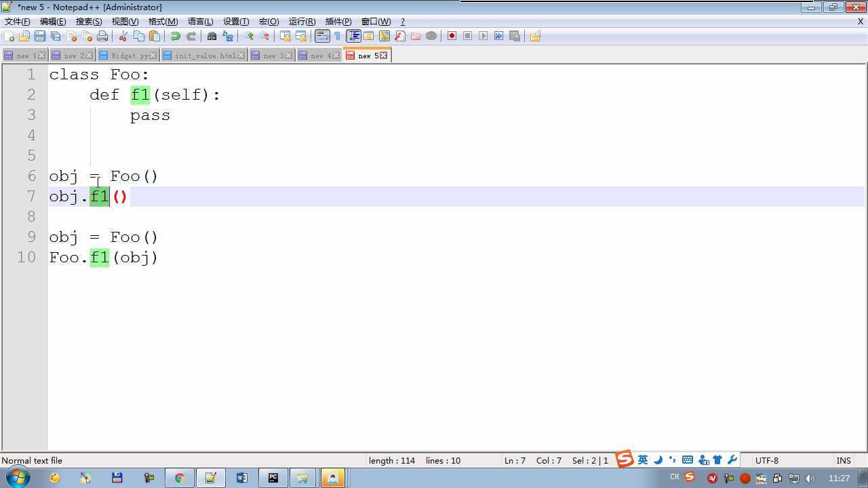Viewport: 868px width, 488px height.
Task: Open the 搜索(S) menu
Action: click(89, 22)
